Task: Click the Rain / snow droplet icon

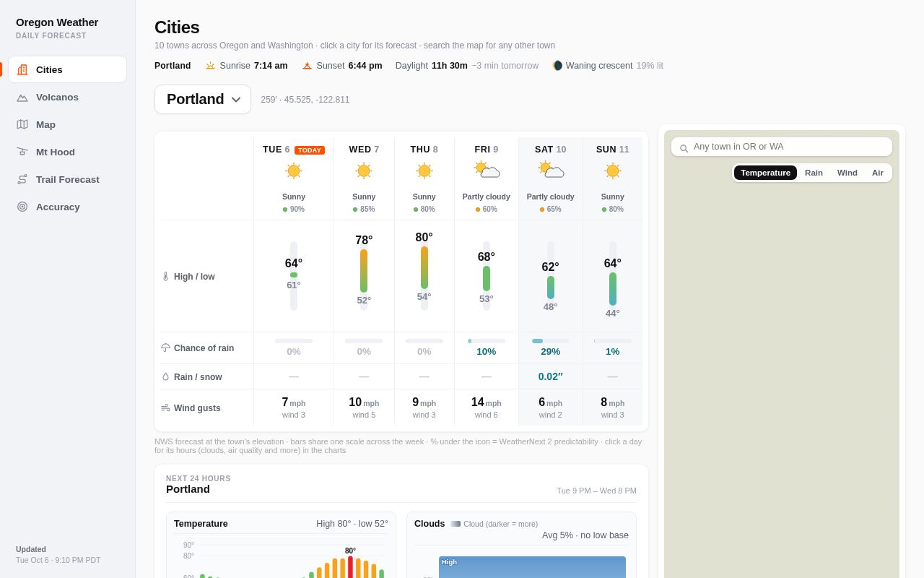Action: tap(165, 376)
